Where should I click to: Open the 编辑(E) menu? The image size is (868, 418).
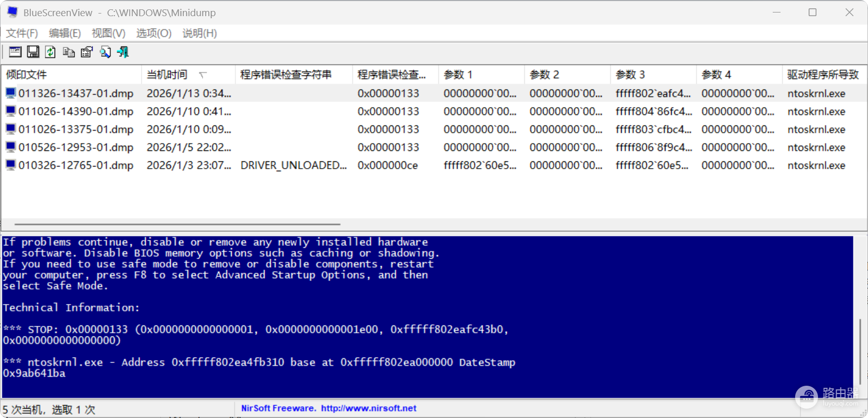[65, 33]
